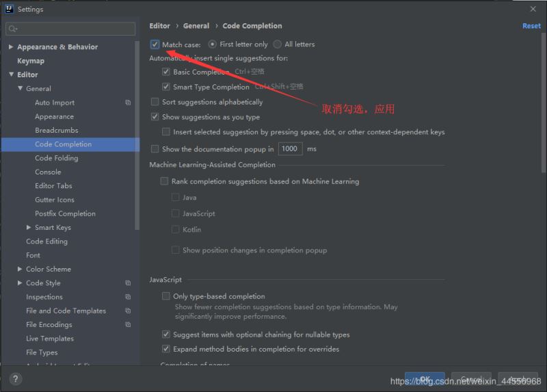Toggle Expand method bodies in completion checkbox
This screenshot has height=392, width=547.
[166, 349]
